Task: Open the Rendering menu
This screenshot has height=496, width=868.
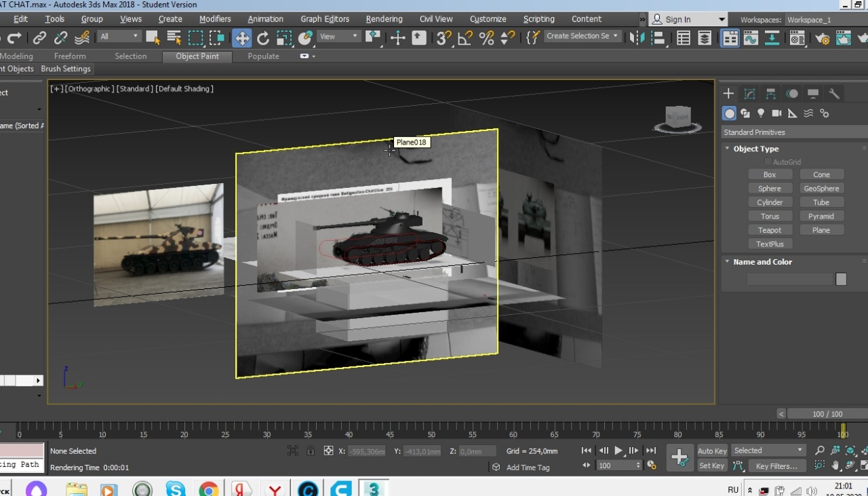Action: coord(385,19)
